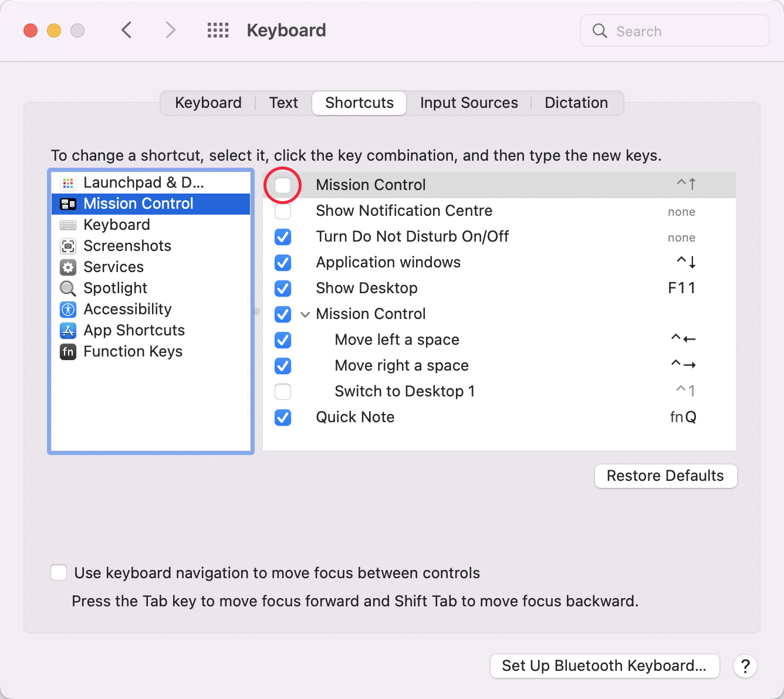Go back with the left arrow
Image resolution: width=784 pixels, height=699 pixels.
tap(127, 30)
